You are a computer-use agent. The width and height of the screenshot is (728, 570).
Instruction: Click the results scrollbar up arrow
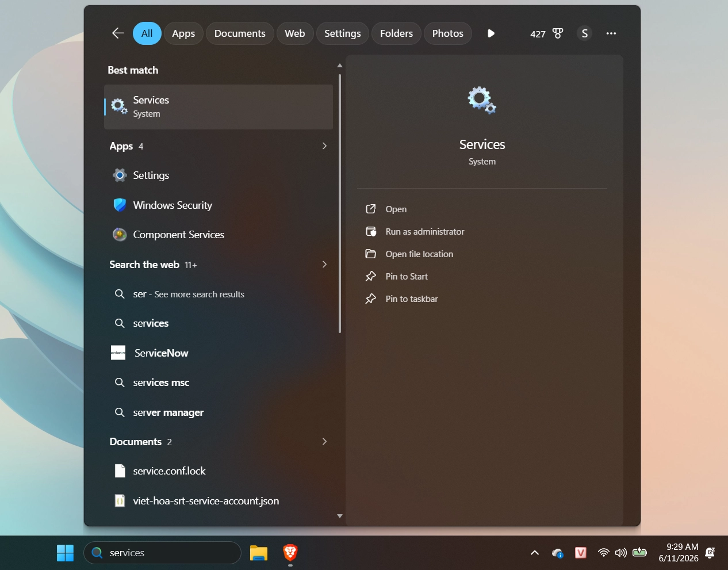[x=340, y=66]
